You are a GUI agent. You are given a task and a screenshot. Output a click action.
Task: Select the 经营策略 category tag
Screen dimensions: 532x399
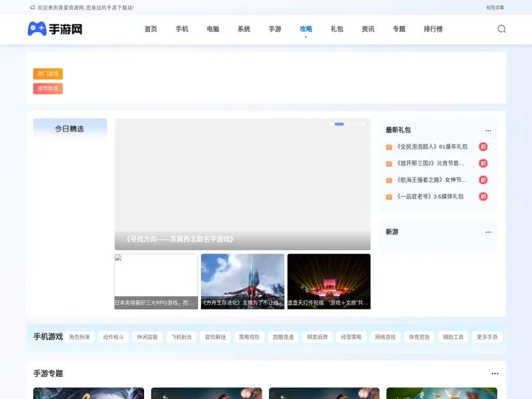(x=351, y=337)
